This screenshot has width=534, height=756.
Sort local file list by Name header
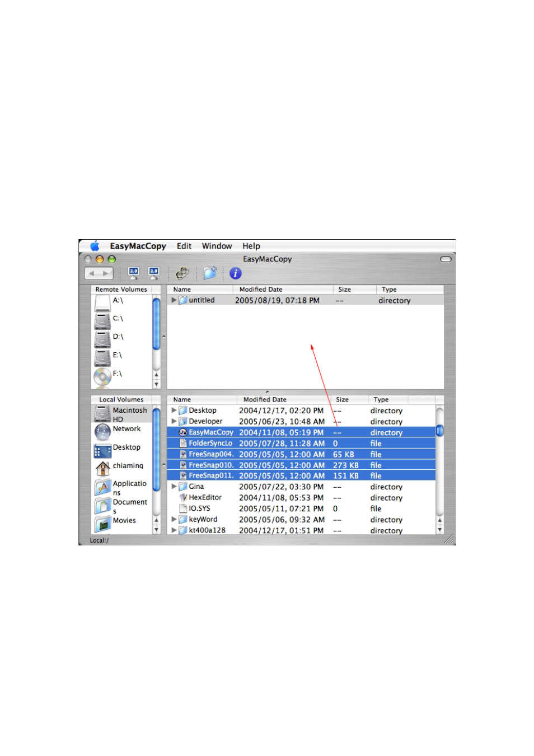click(x=202, y=400)
